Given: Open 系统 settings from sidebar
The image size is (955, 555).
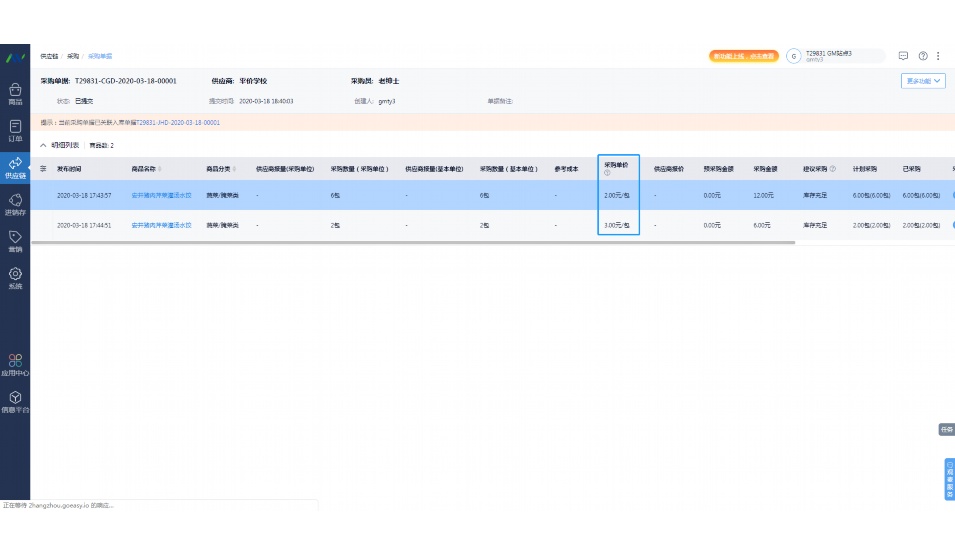Looking at the screenshot, I should [15, 278].
